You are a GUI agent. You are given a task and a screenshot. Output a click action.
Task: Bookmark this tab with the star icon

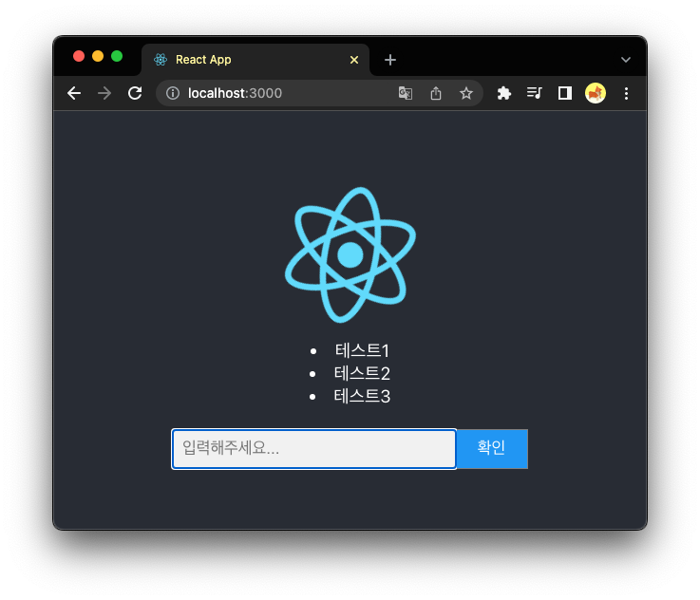click(466, 93)
